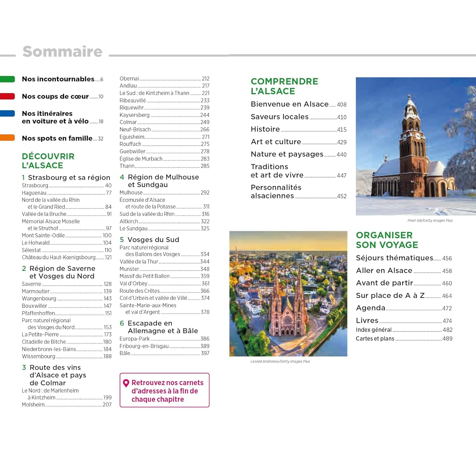This screenshot has width=476, height=476.
Task: Select the Saveurs locales entry
Action: [298, 117]
